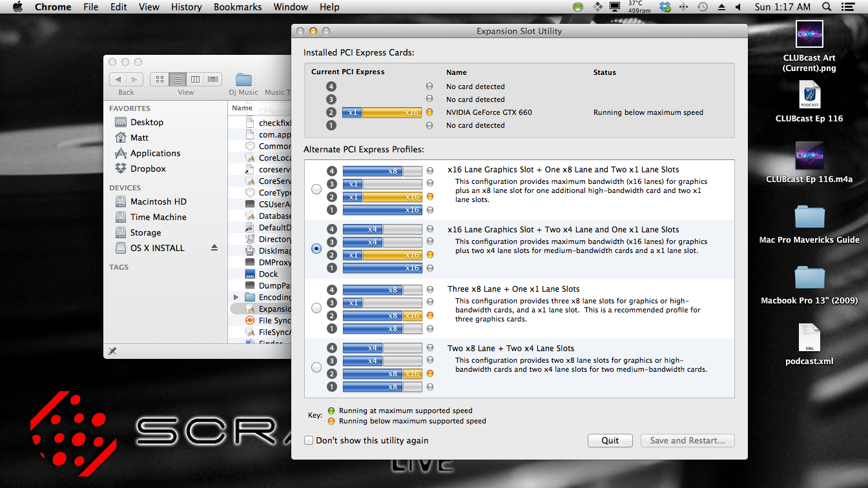Choose Two x8 plus Two x4 Lane profile

tap(316, 367)
